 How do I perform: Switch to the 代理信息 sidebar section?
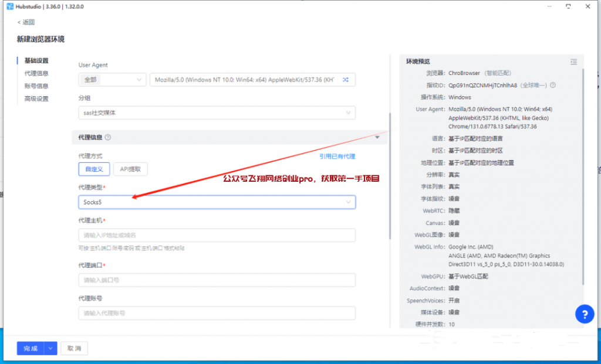click(37, 73)
